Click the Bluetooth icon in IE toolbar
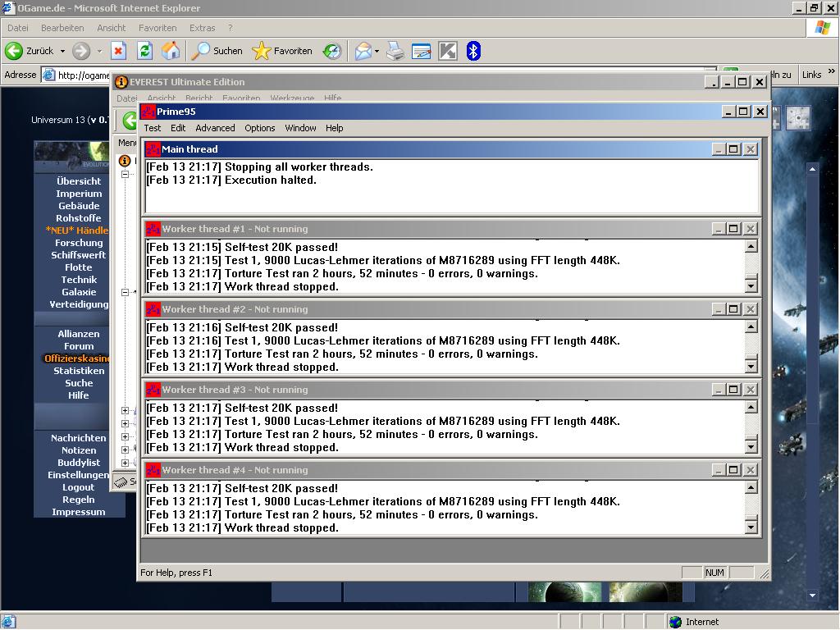840x630 pixels. coord(473,52)
